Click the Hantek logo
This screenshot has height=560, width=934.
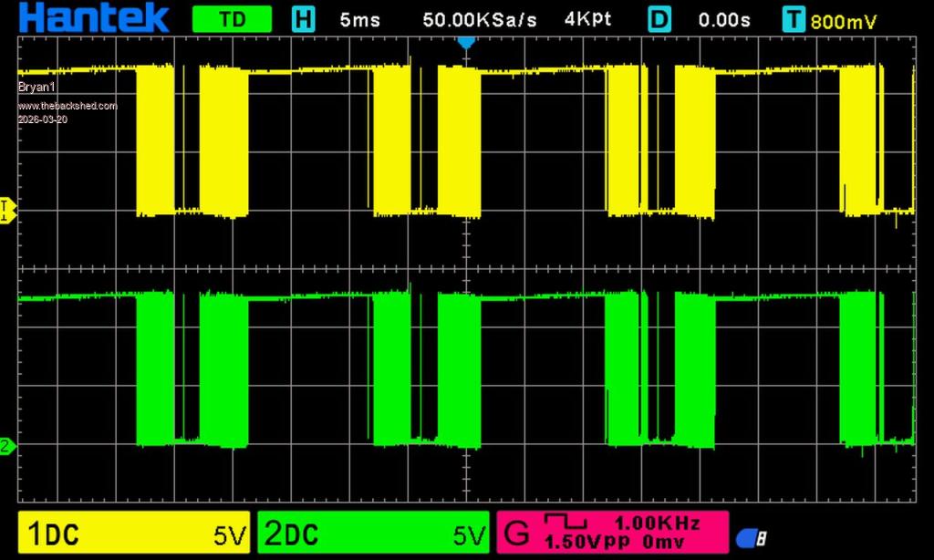(x=94, y=18)
